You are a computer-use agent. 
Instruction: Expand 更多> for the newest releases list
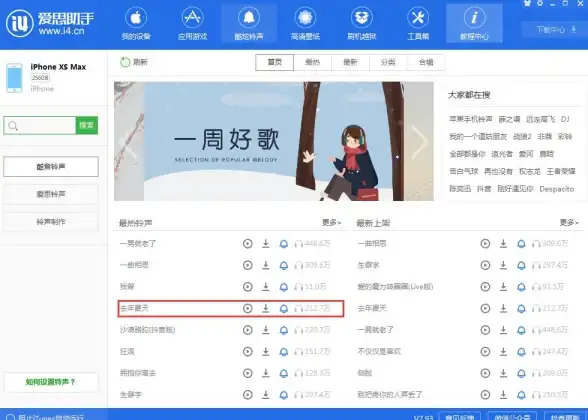tap(569, 223)
